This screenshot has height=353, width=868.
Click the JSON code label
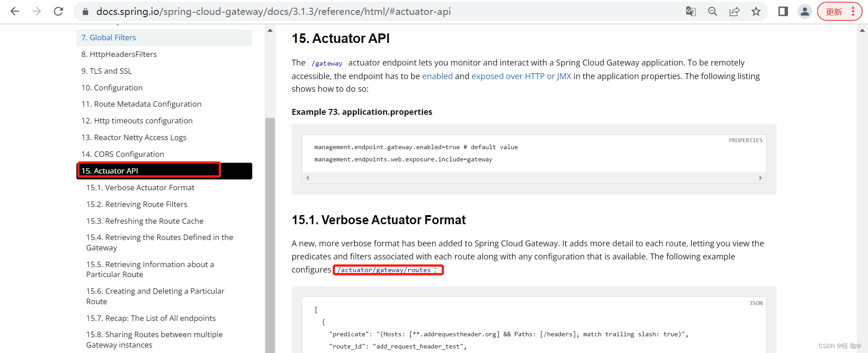click(756, 303)
